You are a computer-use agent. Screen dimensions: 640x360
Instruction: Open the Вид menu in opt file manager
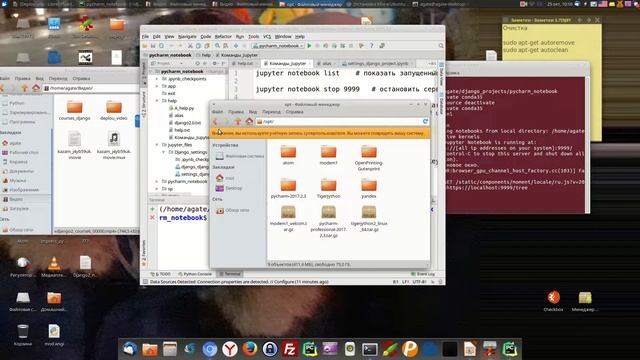(253, 111)
